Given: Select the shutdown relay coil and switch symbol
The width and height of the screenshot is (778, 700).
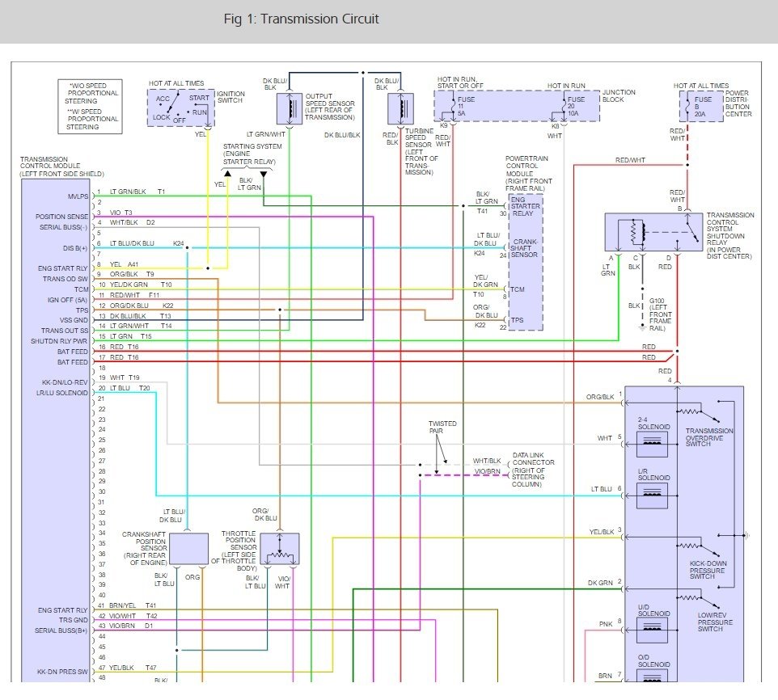Looking at the screenshot, I should point(653,231).
